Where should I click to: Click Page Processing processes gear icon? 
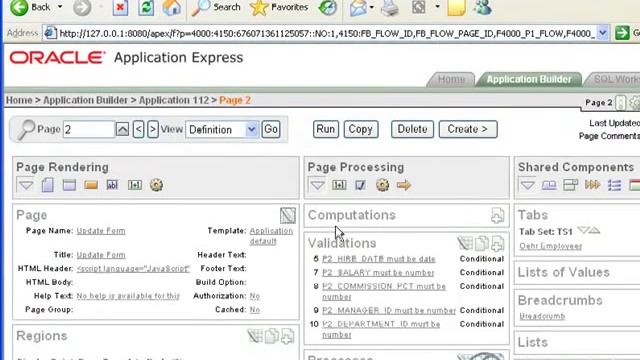pos(382,185)
